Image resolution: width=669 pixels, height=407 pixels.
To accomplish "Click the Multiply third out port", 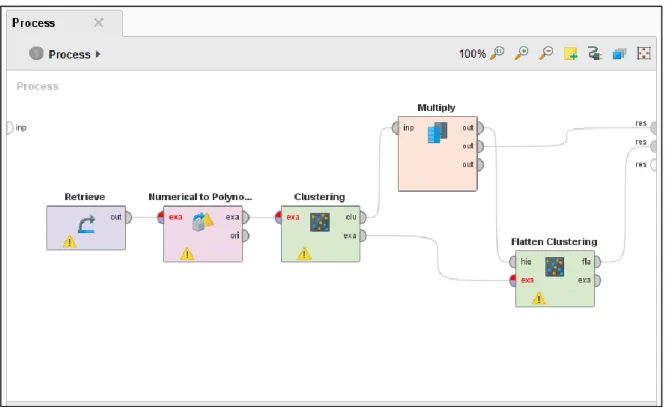I will (x=480, y=165).
